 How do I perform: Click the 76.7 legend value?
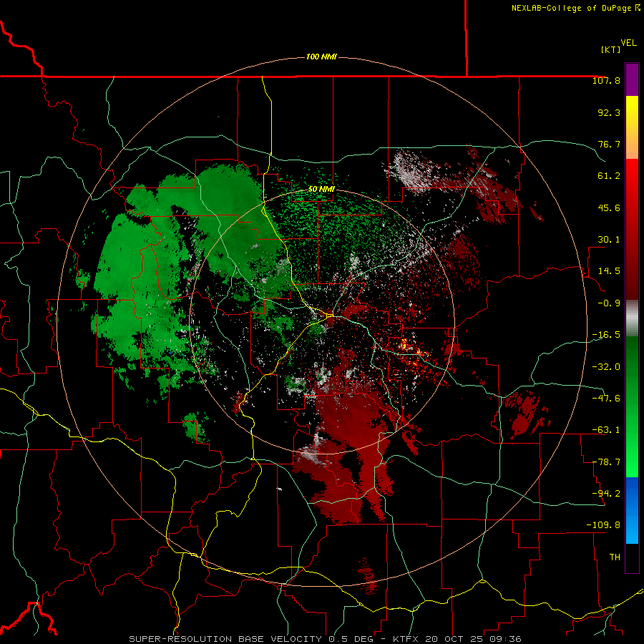tap(609, 144)
